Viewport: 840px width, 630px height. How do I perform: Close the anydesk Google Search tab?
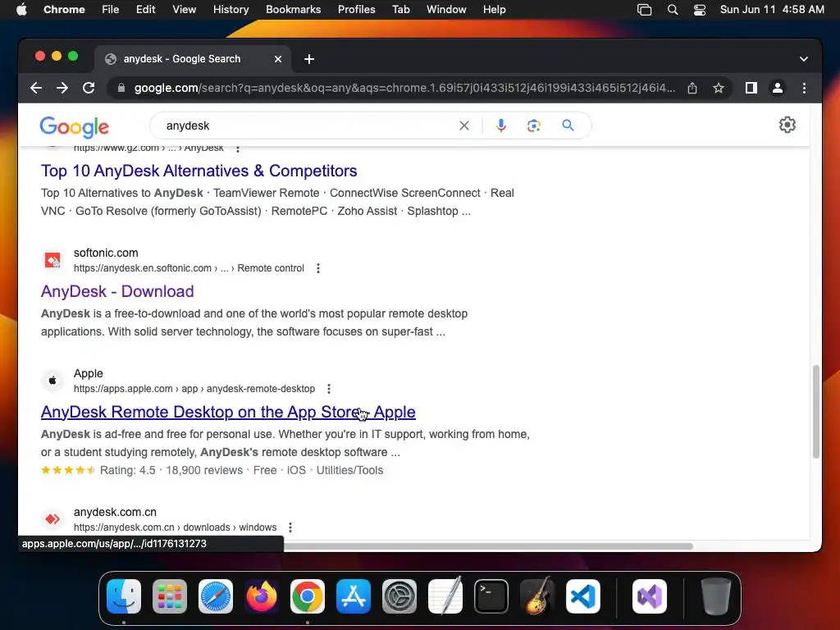(x=278, y=59)
